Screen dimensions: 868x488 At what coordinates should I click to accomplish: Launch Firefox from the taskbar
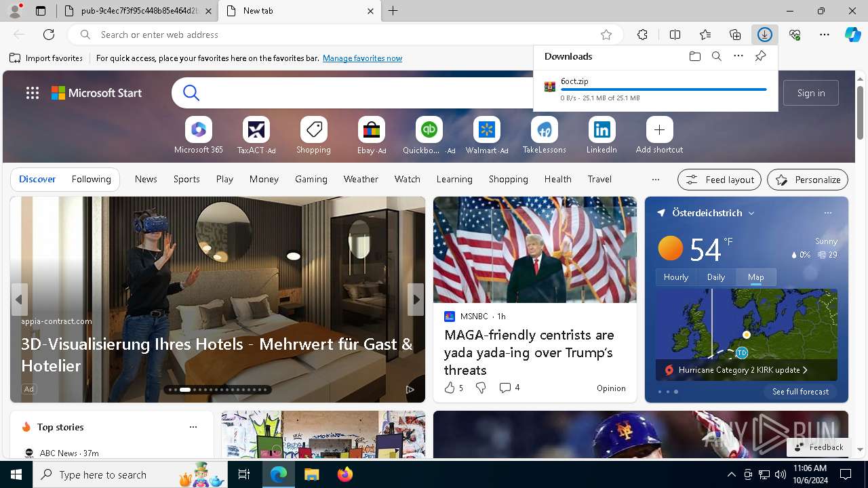pos(345,474)
